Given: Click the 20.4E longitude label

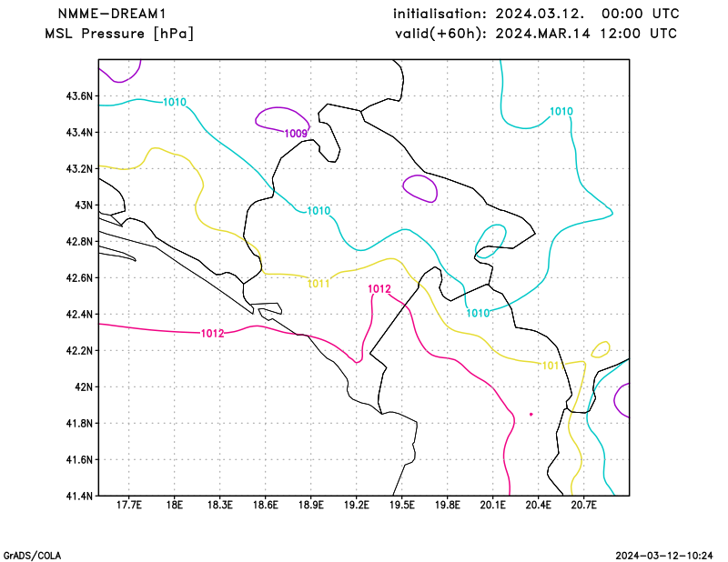Looking at the screenshot, I should point(539,505).
